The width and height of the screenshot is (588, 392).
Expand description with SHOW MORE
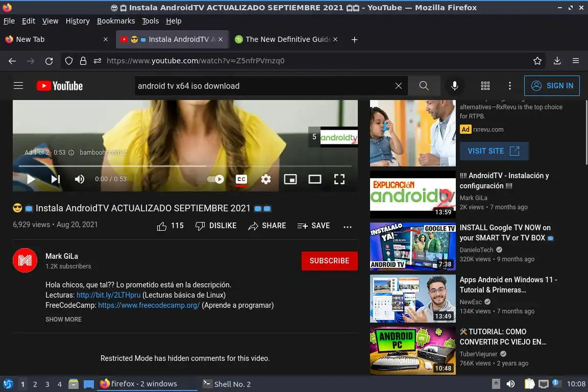tap(63, 319)
